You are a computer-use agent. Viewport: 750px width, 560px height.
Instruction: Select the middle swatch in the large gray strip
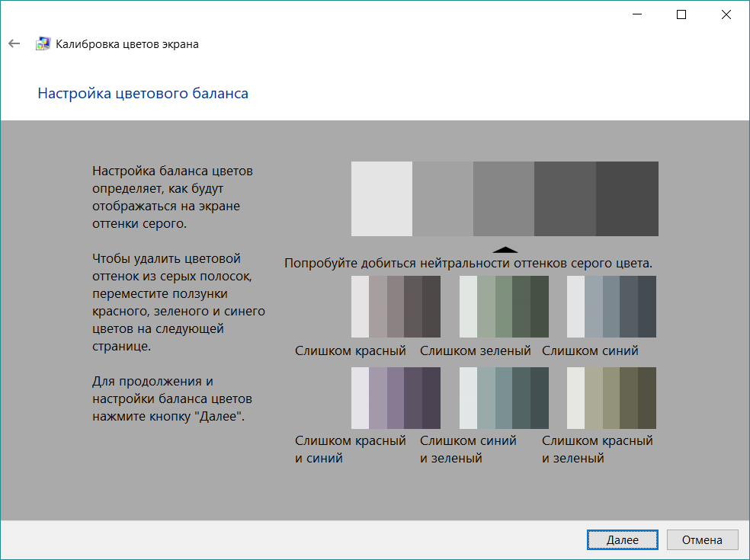pyautogui.click(x=504, y=199)
